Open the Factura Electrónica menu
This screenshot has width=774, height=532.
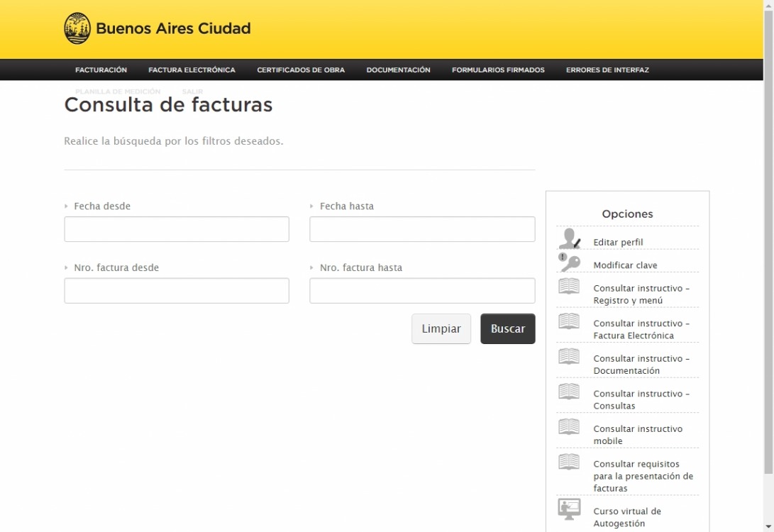click(192, 70)
